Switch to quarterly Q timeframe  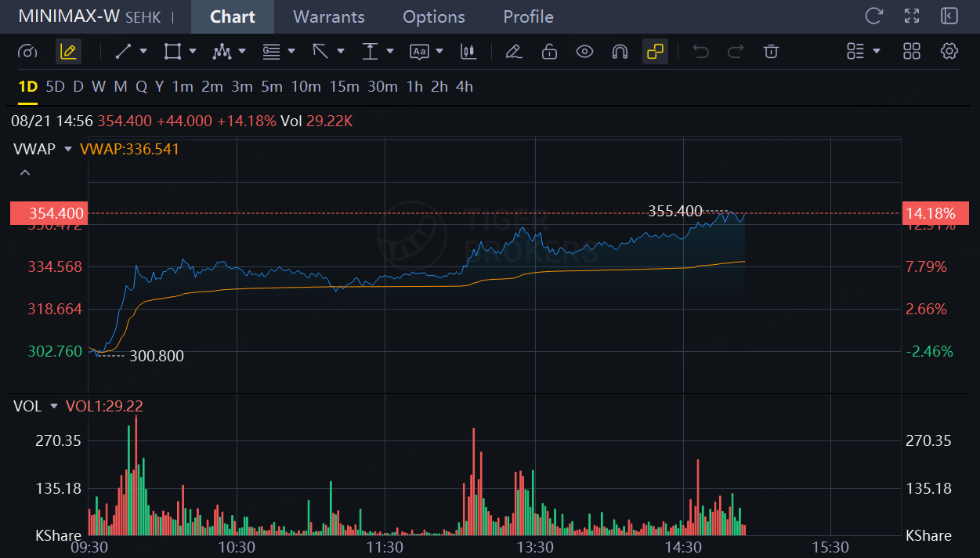(141, 87)
